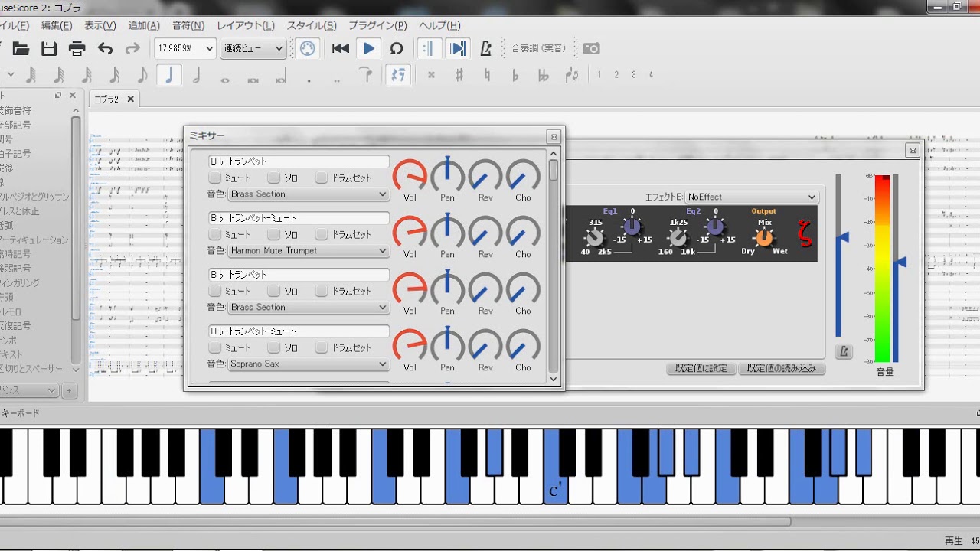Open the レイアウト(L) menu
The width and height of the screenshot is (980, 551).
(x=245, y=25)
